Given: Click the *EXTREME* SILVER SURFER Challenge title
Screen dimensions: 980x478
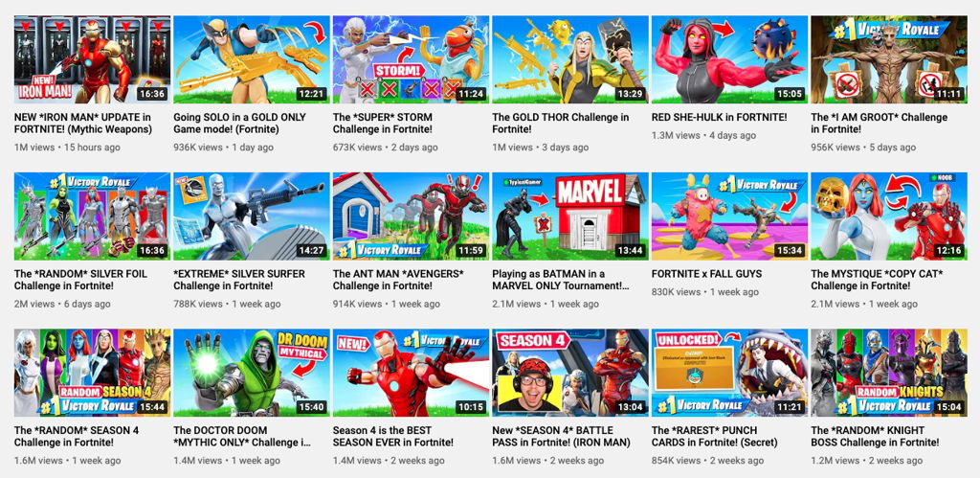Looking at the screenshot, I should [238, 280].
